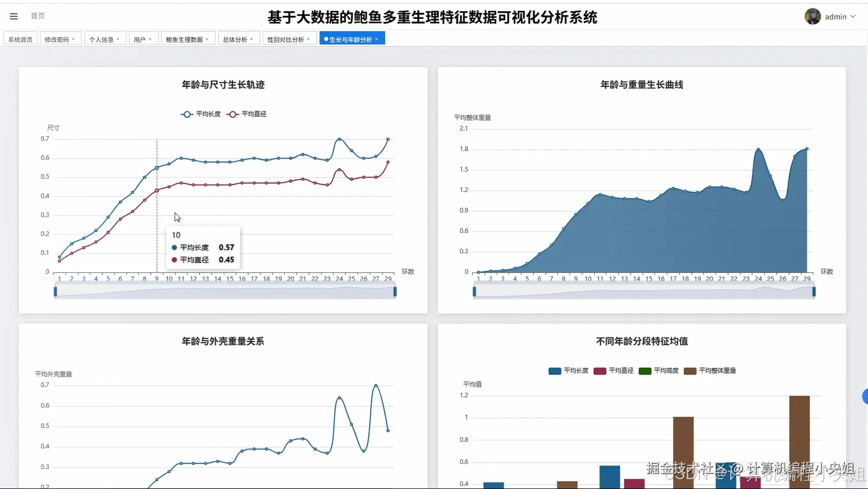Close the 性别对比分析 tab
This screenshot has width=868, height=489.
[x=309, y=39]
